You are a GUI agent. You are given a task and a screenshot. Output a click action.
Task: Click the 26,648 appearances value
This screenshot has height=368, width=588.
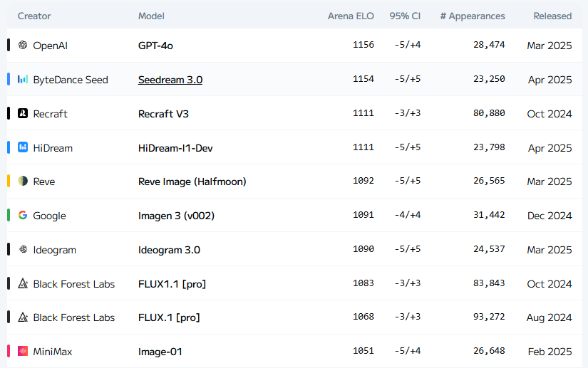tap(489, 350)
